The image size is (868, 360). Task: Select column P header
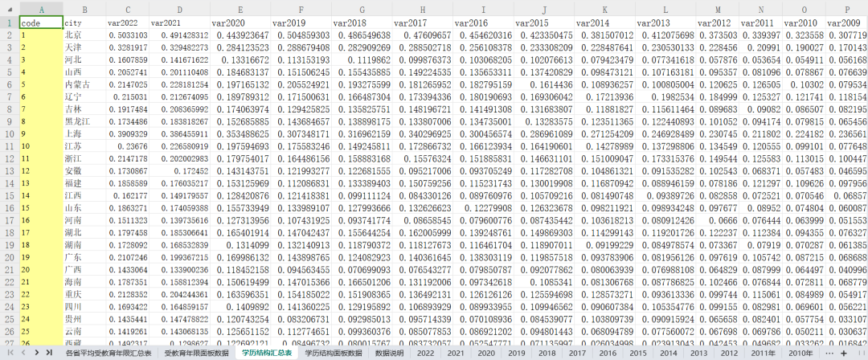(847, 9)
